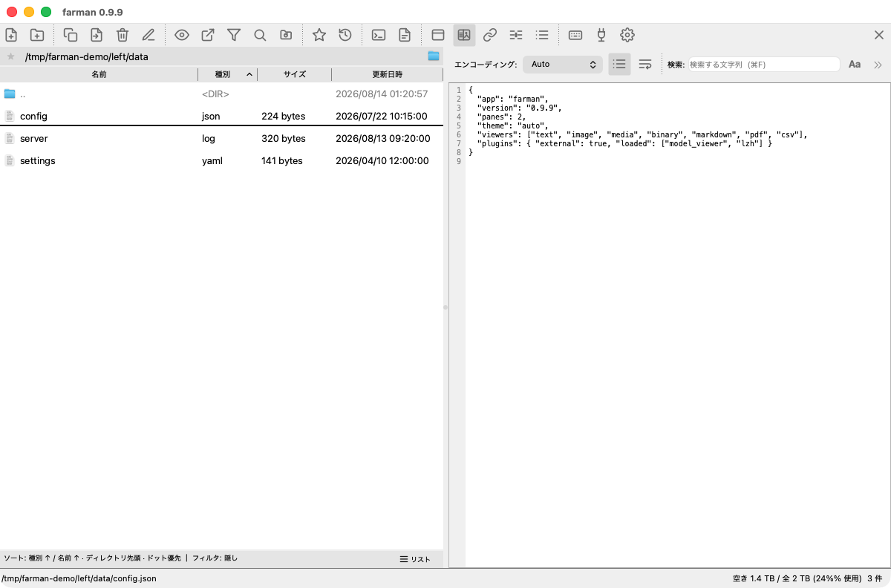Click the toolbar bulleted list icon
The image size is (891, 588).
tap(542, 35)
